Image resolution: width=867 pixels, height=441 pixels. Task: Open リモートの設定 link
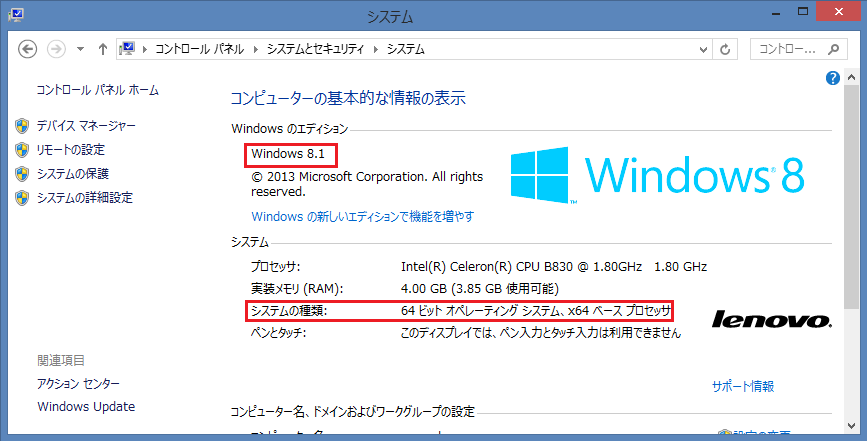(x=70, y=150)
